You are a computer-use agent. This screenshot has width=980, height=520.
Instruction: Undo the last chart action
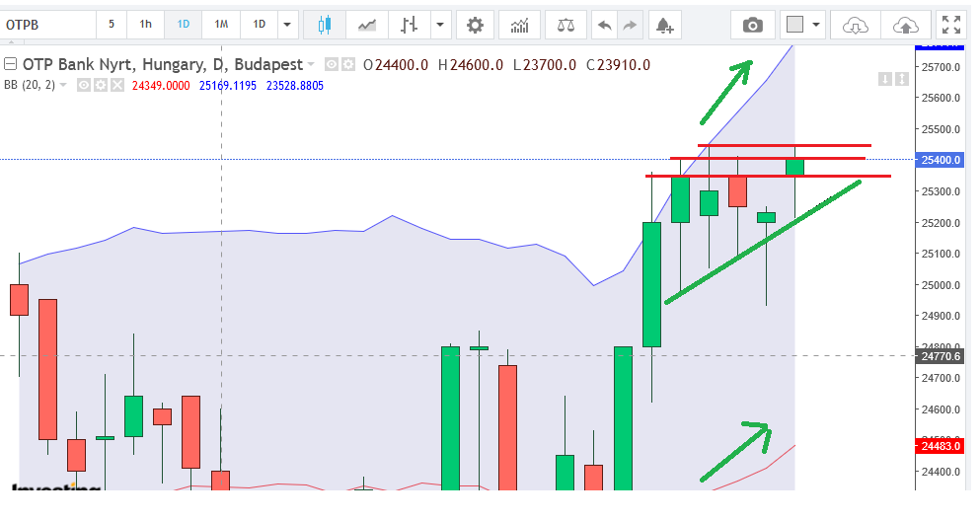point(605,25)
